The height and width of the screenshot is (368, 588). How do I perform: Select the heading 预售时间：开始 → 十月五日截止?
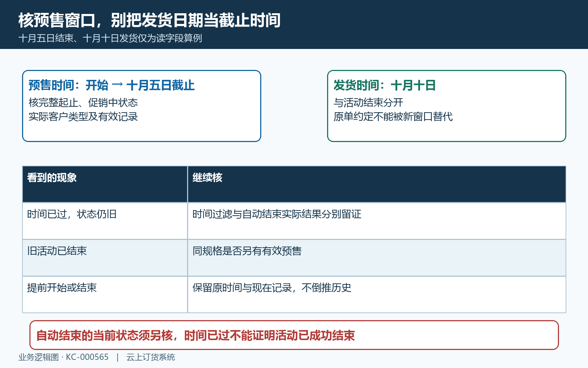111,85
